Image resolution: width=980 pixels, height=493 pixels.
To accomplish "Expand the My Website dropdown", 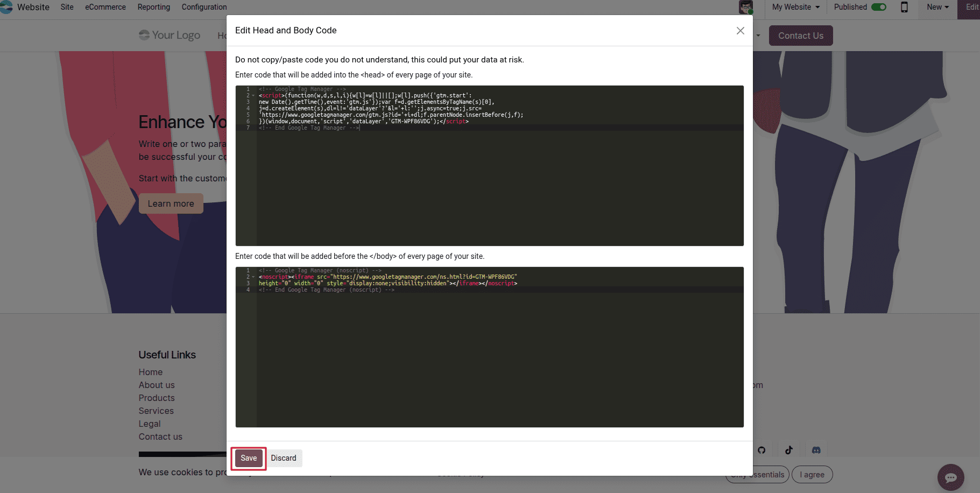I will (796, 7).
